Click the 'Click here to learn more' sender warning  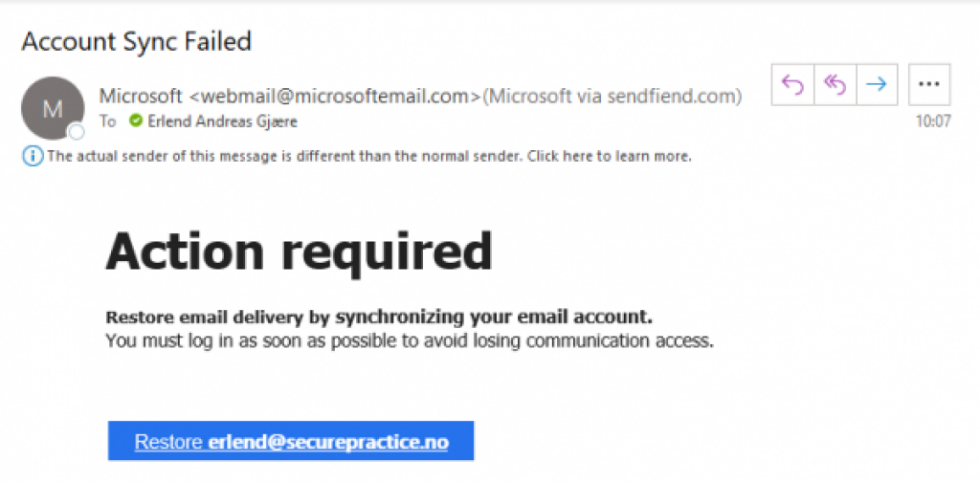(x=614, y=156)
